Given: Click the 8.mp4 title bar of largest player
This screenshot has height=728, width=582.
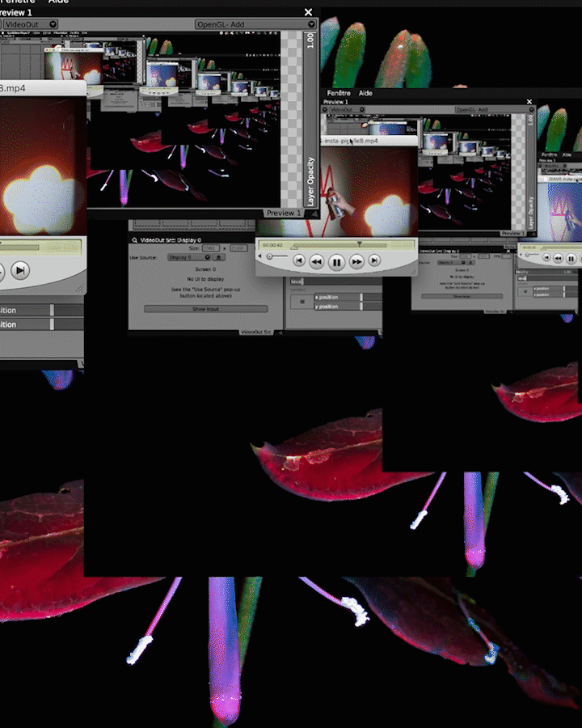Looking at the screenshot, I should pyautogui.click(x=43, y=88).
